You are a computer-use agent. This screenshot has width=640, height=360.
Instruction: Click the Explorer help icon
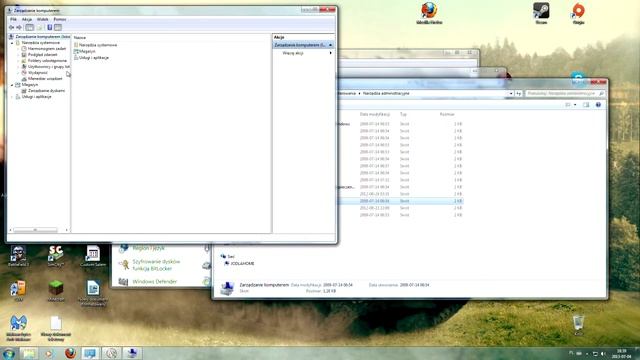pyautogui.click(x=598, y=105)
